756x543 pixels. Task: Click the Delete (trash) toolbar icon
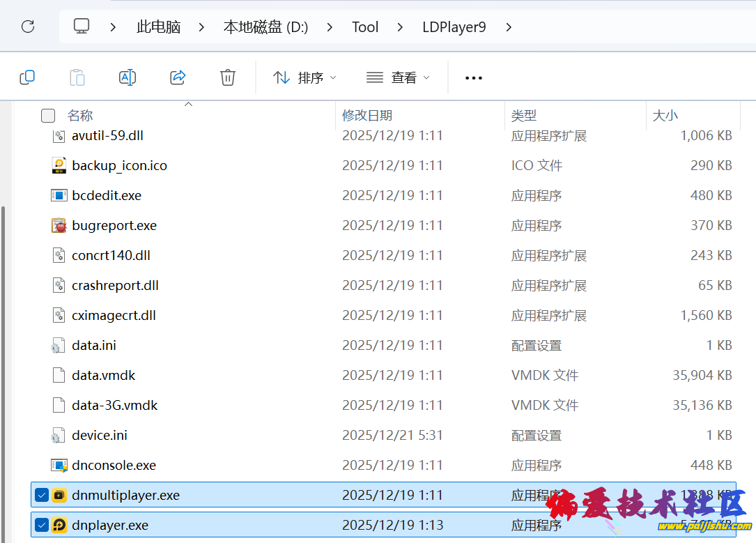(x=227, y=77)
